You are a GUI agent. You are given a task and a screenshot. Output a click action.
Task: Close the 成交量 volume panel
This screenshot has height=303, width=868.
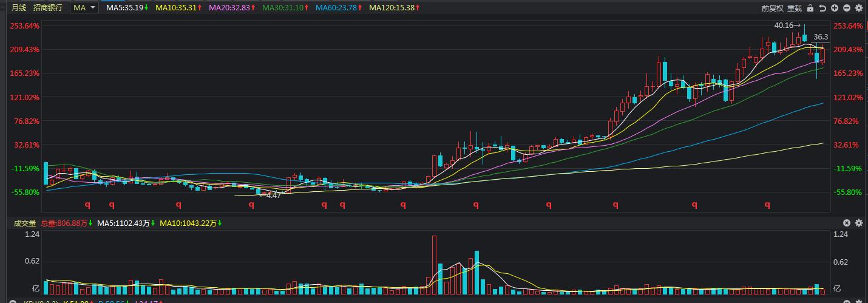point(847,223)
